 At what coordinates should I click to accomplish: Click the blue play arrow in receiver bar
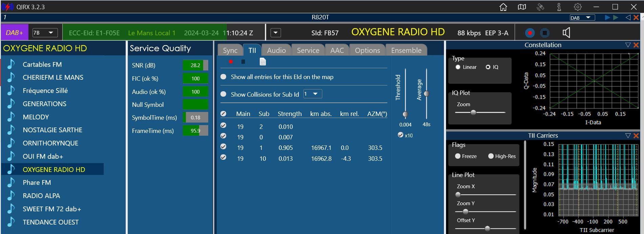pyautogui.click(x=607, y=18)
